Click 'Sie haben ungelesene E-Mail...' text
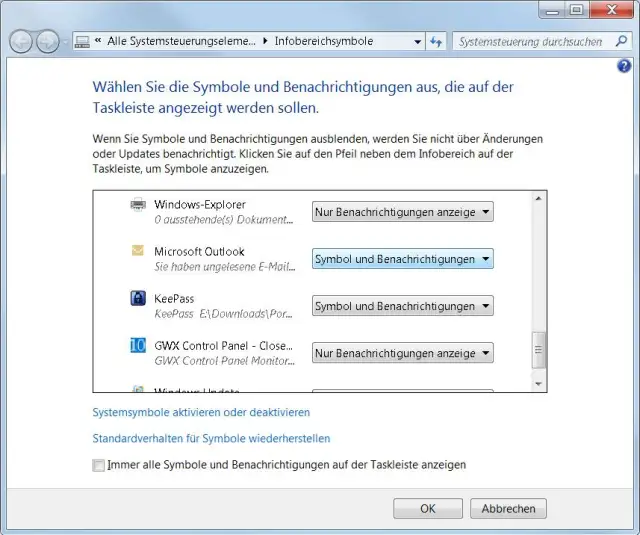640x535 pixels. click(224, 267)
